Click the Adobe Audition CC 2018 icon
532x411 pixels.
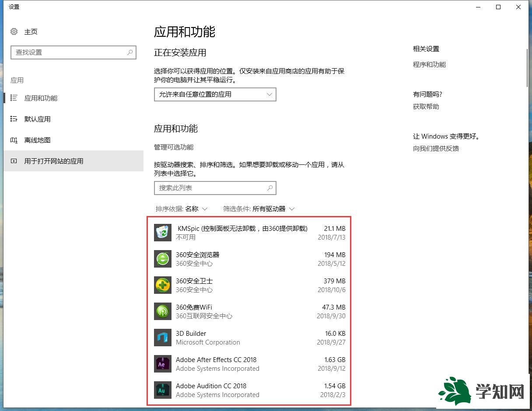(162, 390)
